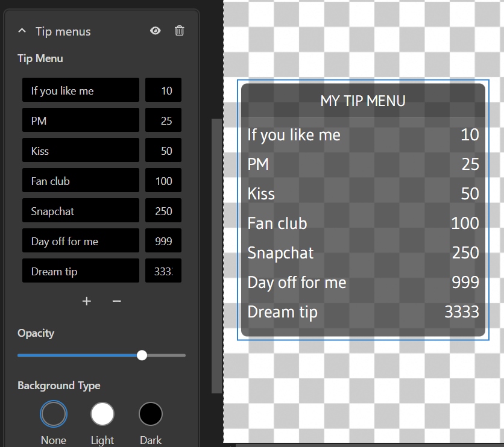Viewport: 504px width, 447px height.
Task: Edit the Dream tip value field
Action: pos(163,270)
